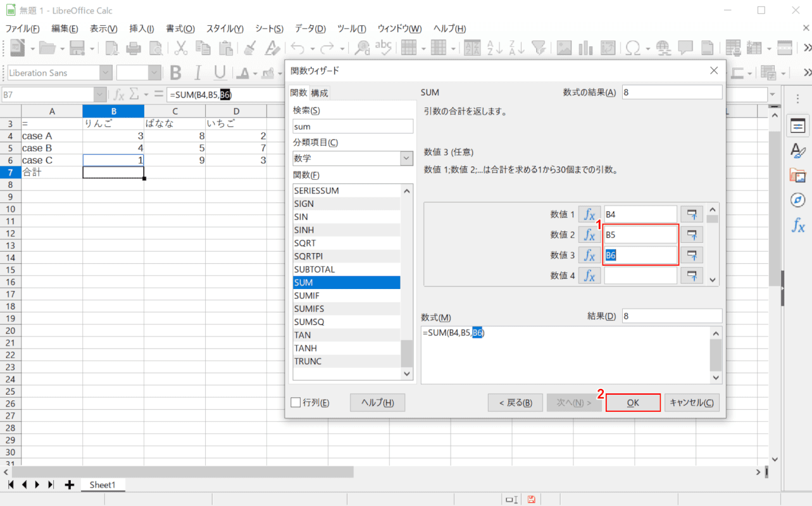
Task: Open the ファイル(F) menu
Action: (22, 28)
